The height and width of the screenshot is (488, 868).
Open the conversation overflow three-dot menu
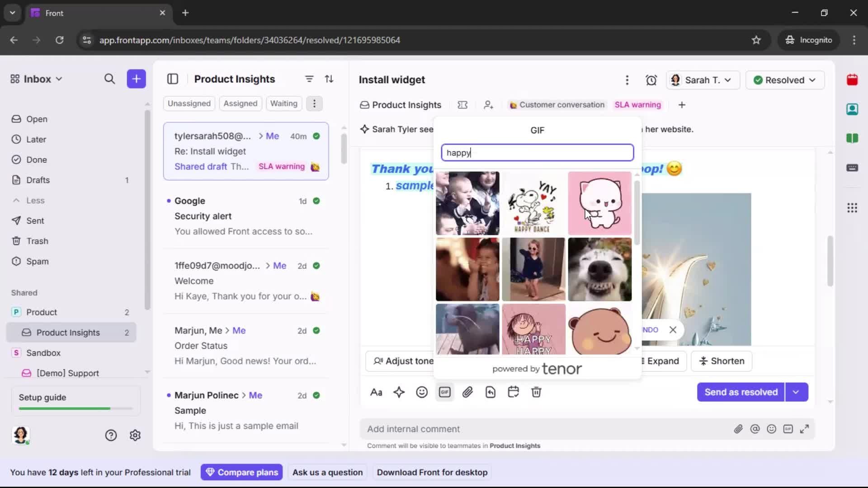coord(627,80)
